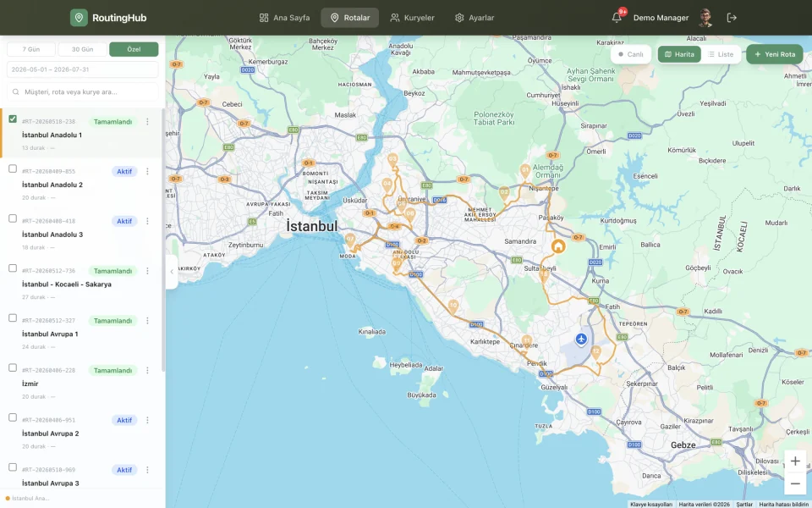The image size is (812, 508).
Task: Check İstanbul Anadolu 3 route checkbox
Action: pos(13,218)
